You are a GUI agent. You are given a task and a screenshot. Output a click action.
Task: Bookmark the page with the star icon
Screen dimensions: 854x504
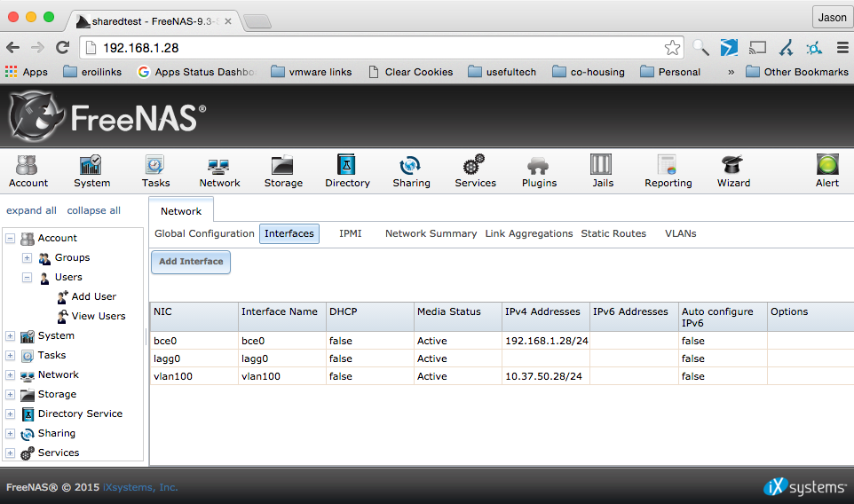pos(672,48)
